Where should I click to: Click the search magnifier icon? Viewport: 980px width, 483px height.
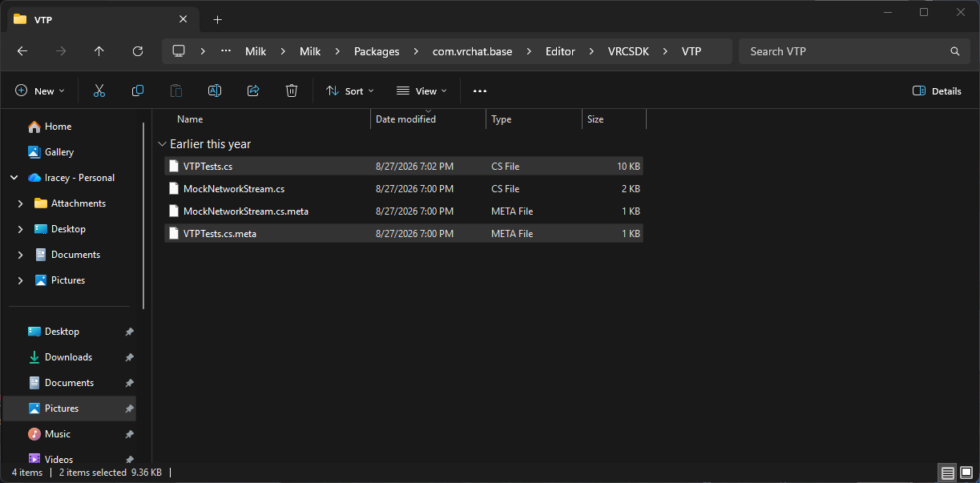point(955,51)
